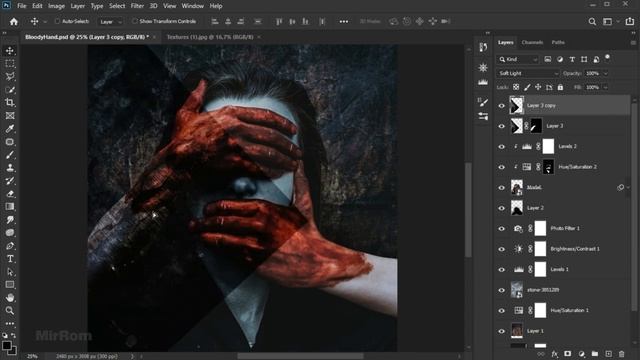Hide the Layer 3 copy layer
This screenshot has width=640, height=360.
click(x=502, y=106)
